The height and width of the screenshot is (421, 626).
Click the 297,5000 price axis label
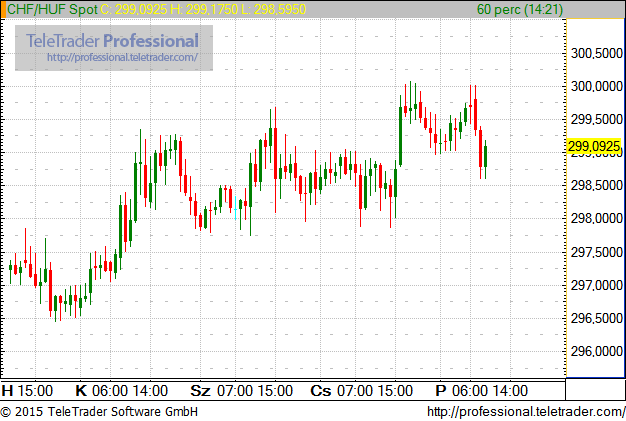(596, 252)
